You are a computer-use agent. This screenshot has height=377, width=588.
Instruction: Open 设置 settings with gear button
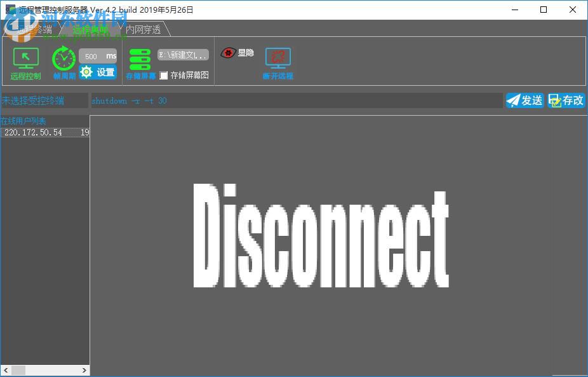(x=98, y=72)
